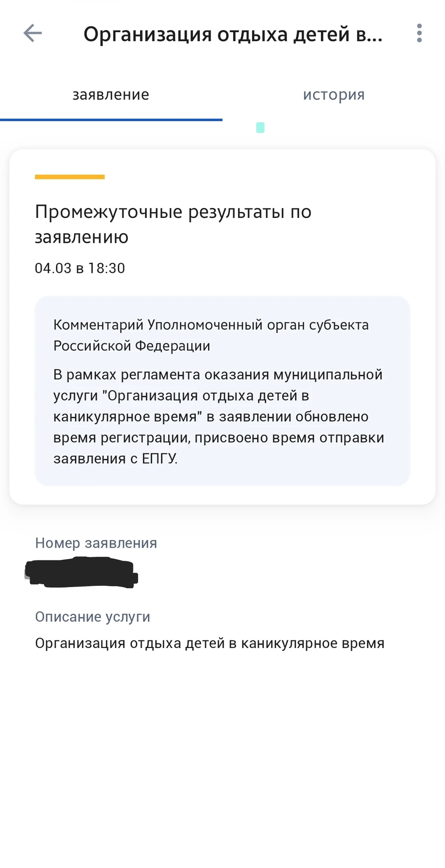Click the small teal square under the tabs
This screenshot has width=445, height=868.
pyautogui.click(x=260, y=128)
